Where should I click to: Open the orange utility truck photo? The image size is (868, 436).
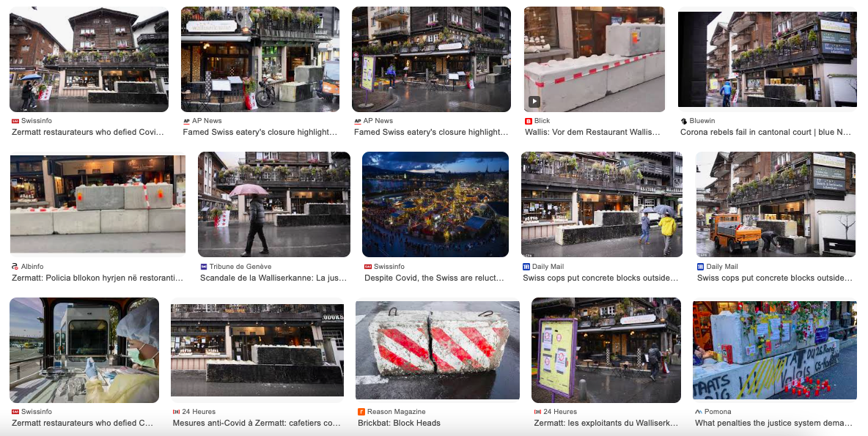pos(776,204)
